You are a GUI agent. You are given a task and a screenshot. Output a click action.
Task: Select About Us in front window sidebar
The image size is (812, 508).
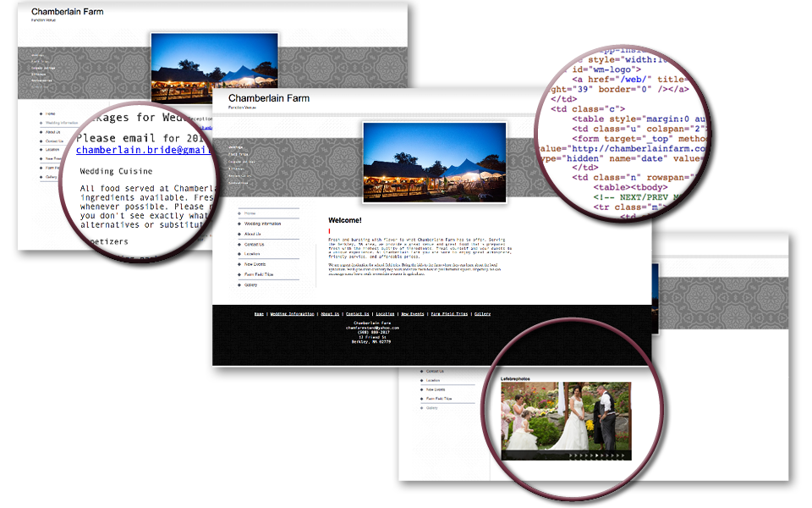tap(253, 234)
